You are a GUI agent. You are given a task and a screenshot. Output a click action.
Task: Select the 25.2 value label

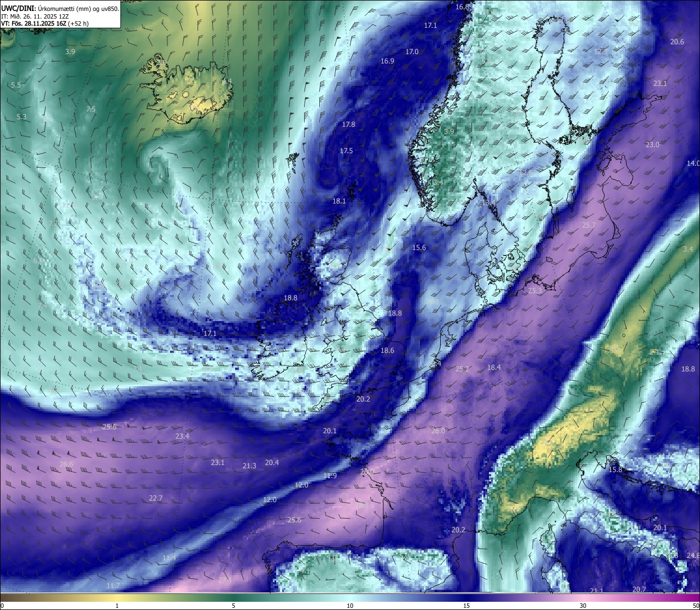[x=462, y=369]
